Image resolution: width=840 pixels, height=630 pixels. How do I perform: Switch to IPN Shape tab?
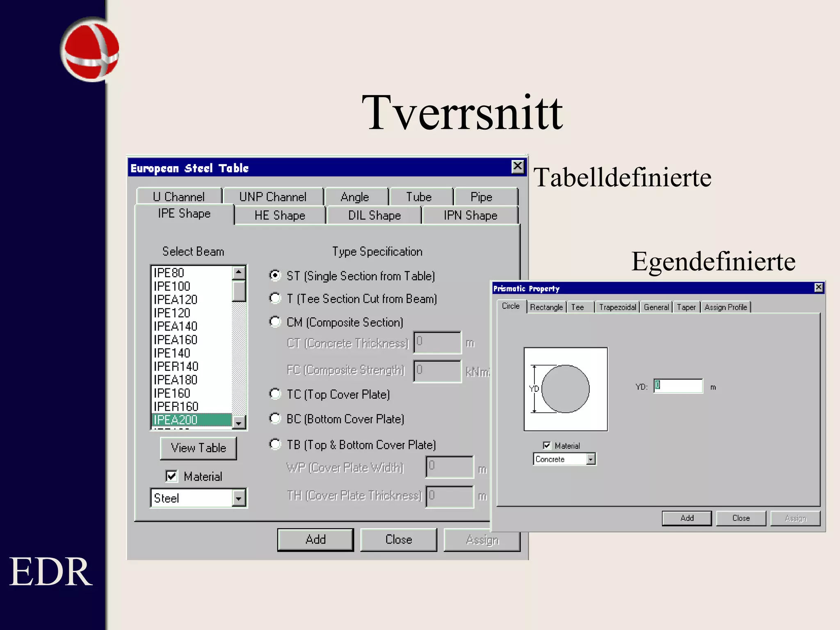click(x=470, y=215)
